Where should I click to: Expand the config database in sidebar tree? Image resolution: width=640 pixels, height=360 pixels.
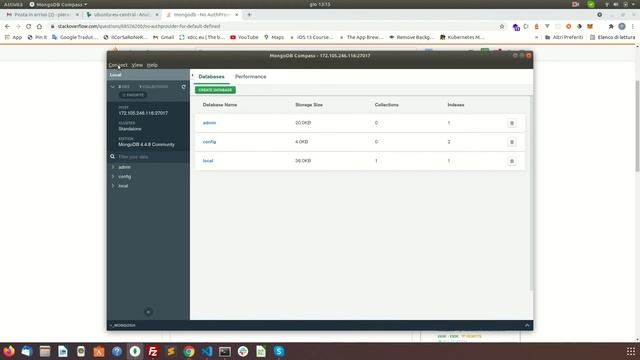click(x=113, y=176)
